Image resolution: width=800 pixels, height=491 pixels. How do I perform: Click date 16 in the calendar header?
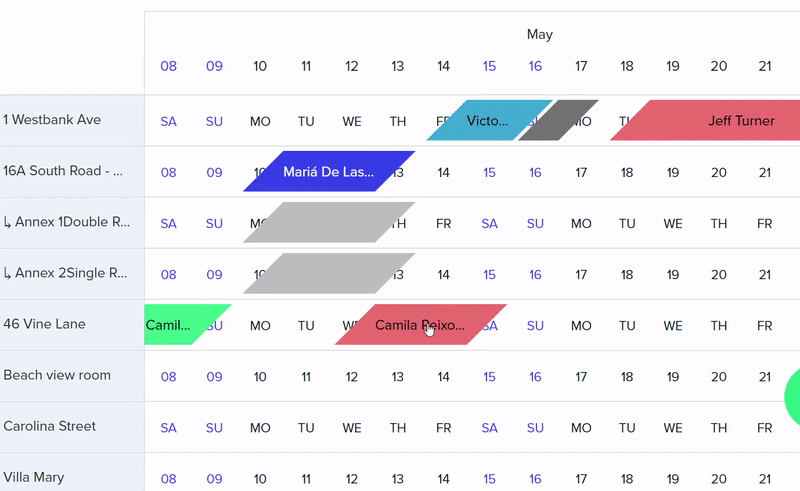tap(535, 66)
